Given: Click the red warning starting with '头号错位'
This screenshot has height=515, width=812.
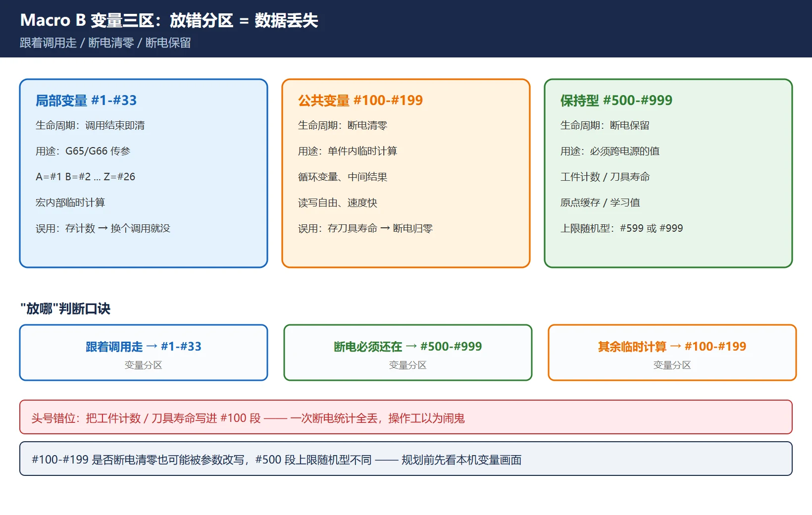Looking at the screenshot, I should point(406,417).
